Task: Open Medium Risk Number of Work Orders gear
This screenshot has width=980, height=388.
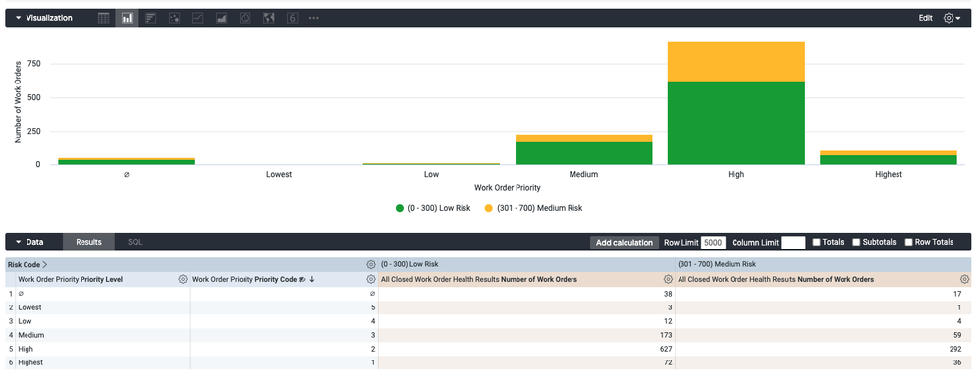Action: (964, 279)
